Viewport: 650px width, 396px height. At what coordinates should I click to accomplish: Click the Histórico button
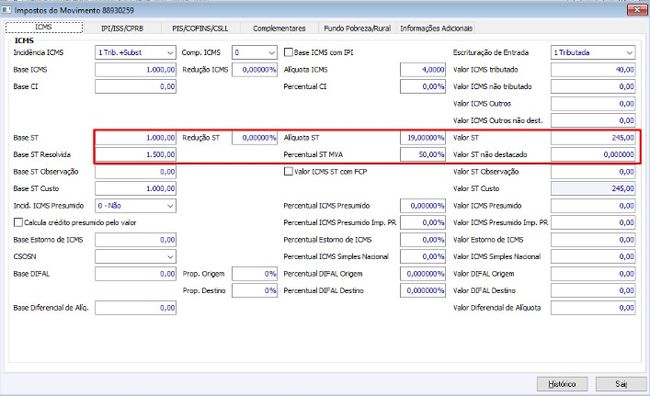pyautogui.click(x=562, y=384)
